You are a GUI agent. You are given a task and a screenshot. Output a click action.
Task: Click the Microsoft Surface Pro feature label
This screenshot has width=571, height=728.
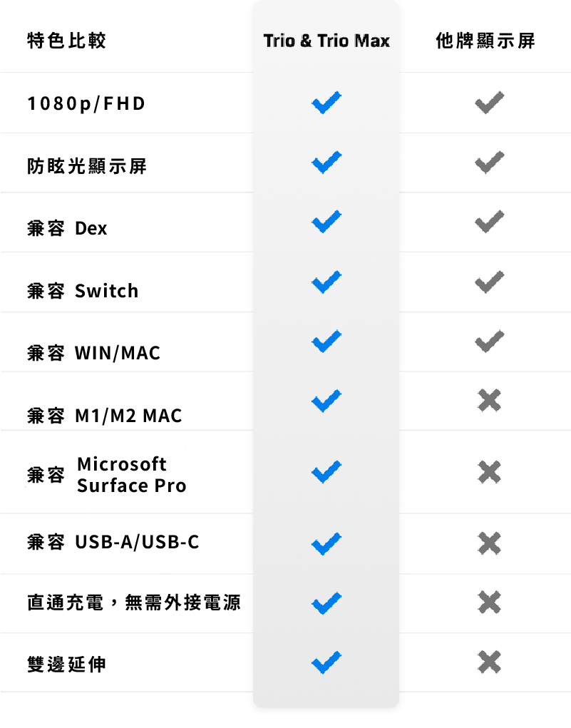[x=131, y=475]
